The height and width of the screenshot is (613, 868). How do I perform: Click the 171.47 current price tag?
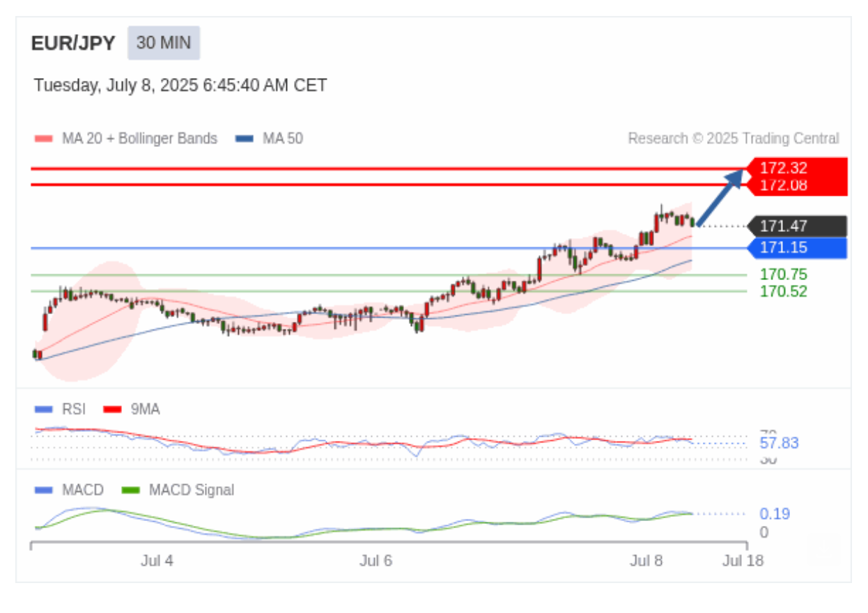pyautogui.click(x=797, y=226)
